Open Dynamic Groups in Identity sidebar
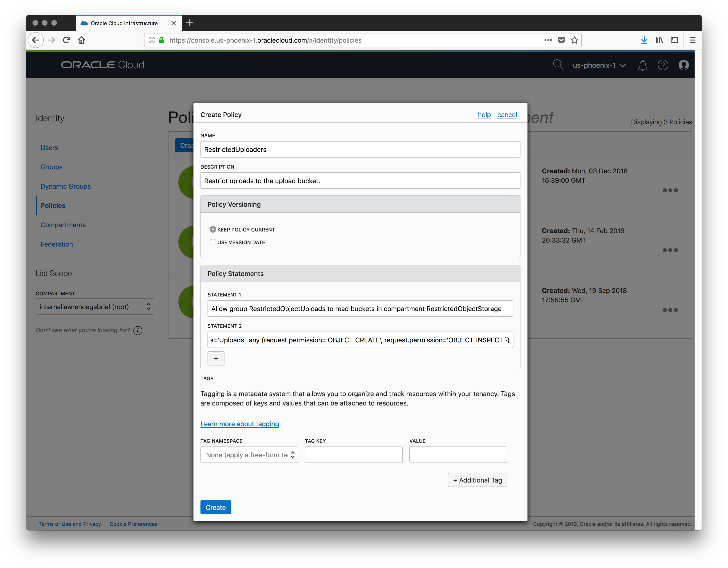 click(x=65, y=186)
